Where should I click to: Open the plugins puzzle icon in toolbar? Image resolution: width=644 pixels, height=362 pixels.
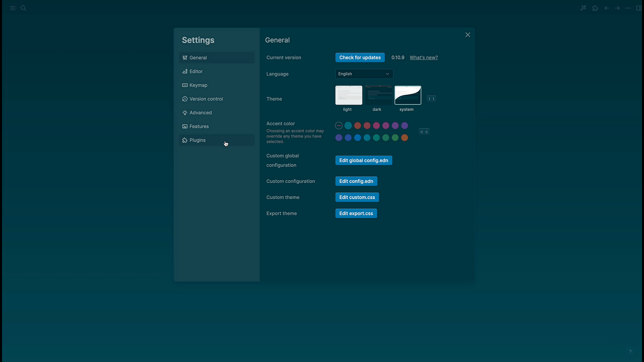[x=595, y=8]
